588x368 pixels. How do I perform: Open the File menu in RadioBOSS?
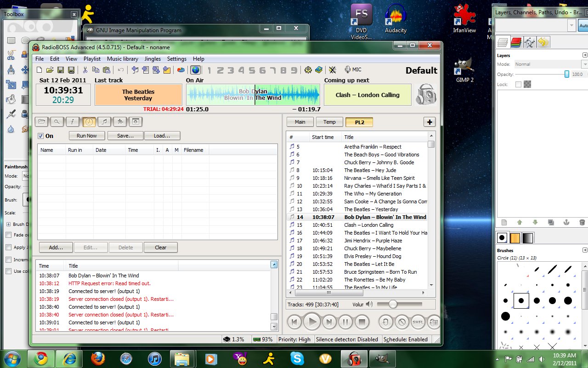(40, 59)
